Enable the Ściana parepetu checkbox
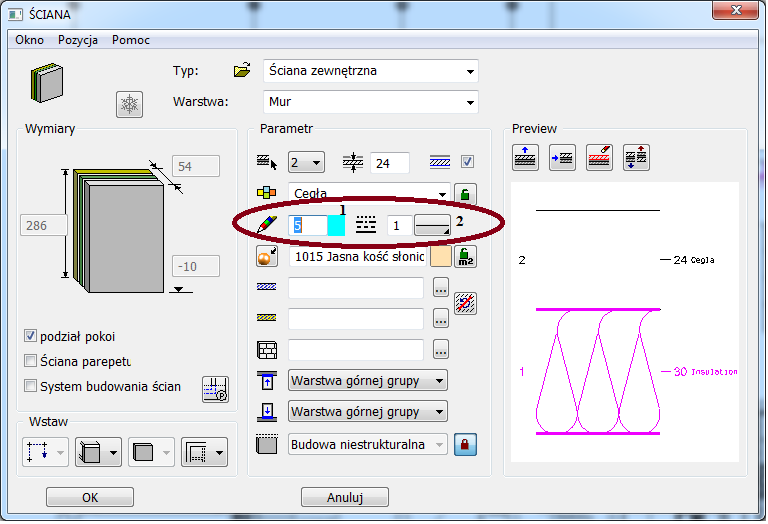This screenshot has width=768, height=524. pos(31,361)
